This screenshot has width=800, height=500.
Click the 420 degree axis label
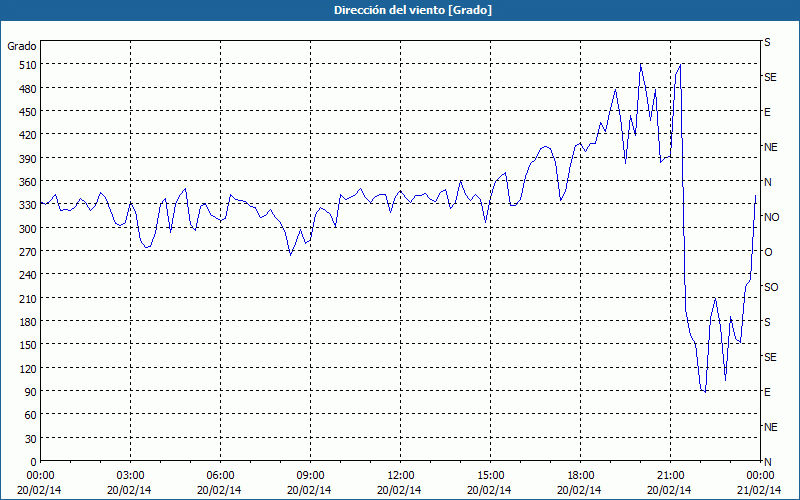pyautogui.click(x=28, y=135)
